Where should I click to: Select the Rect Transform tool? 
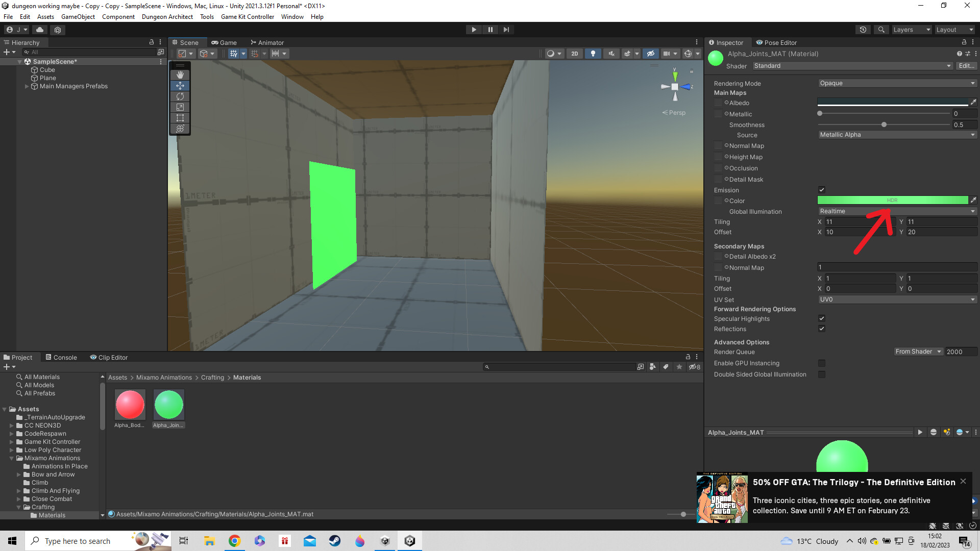[180, 118]
